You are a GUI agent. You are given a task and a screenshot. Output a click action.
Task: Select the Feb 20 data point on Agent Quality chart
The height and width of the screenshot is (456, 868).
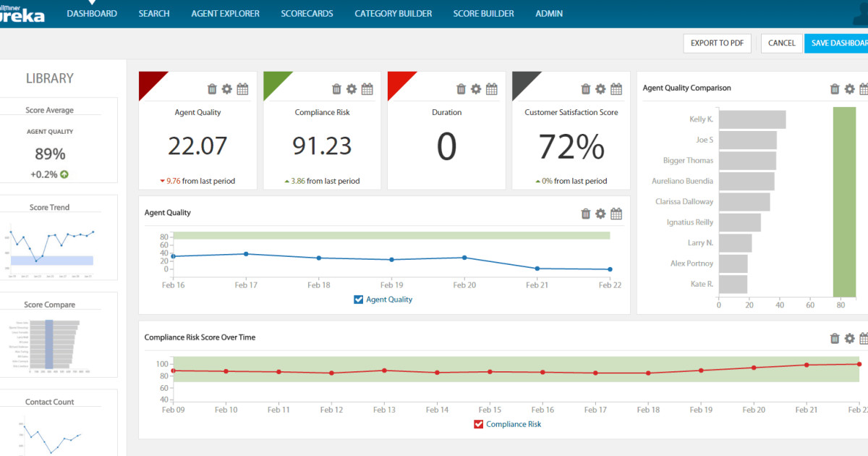coord(464,257)
